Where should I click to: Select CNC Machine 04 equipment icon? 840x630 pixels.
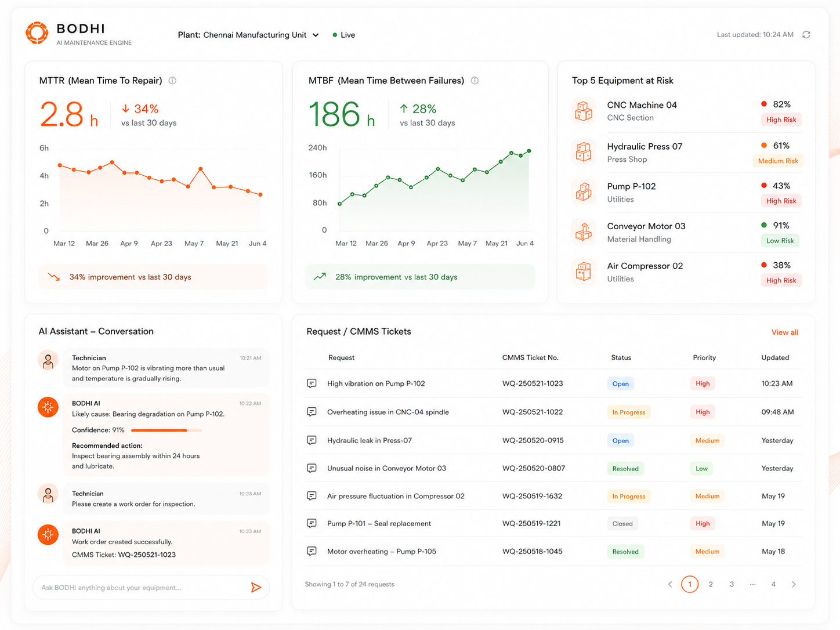584,111
